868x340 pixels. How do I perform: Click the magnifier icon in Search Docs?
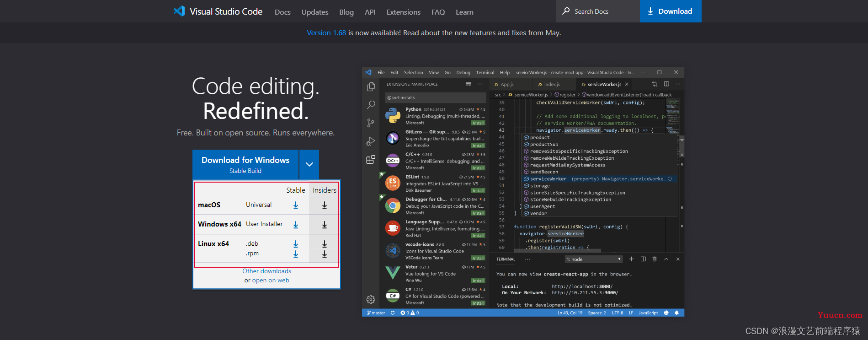click(x=566, y=11)
